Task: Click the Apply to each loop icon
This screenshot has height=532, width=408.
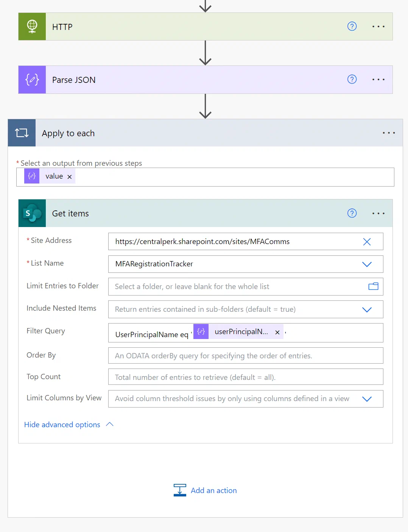Action: click(22, 133)
